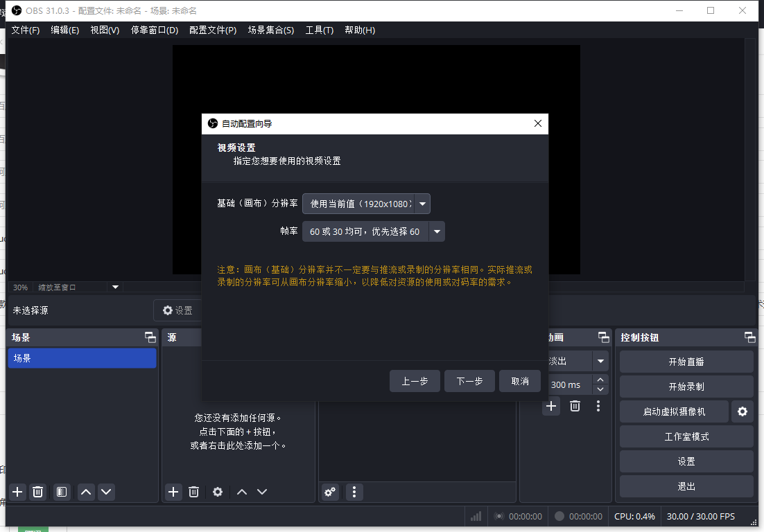The height and width of the screenshot is (532, 764).
Task: Open the 帮助(H) menu
Action: (x=360, y=30)
